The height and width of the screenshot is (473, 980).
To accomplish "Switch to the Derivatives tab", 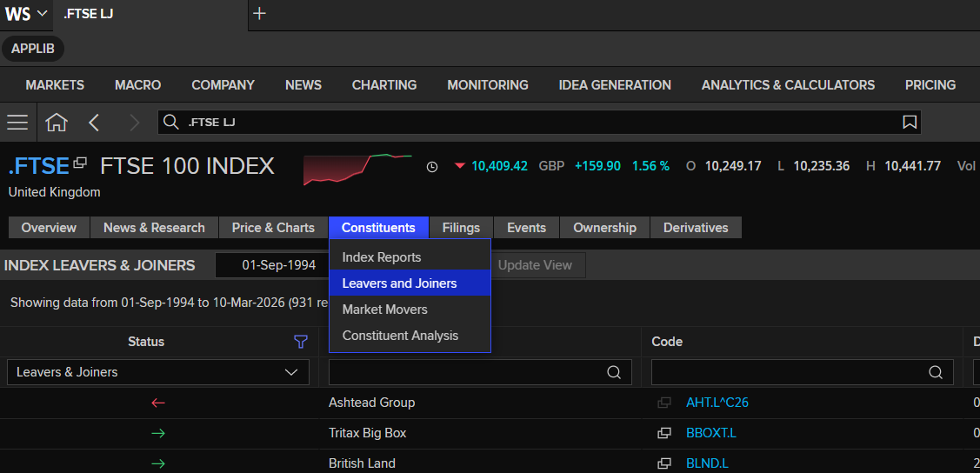I will pyautogui.click(x=697, y=228).
